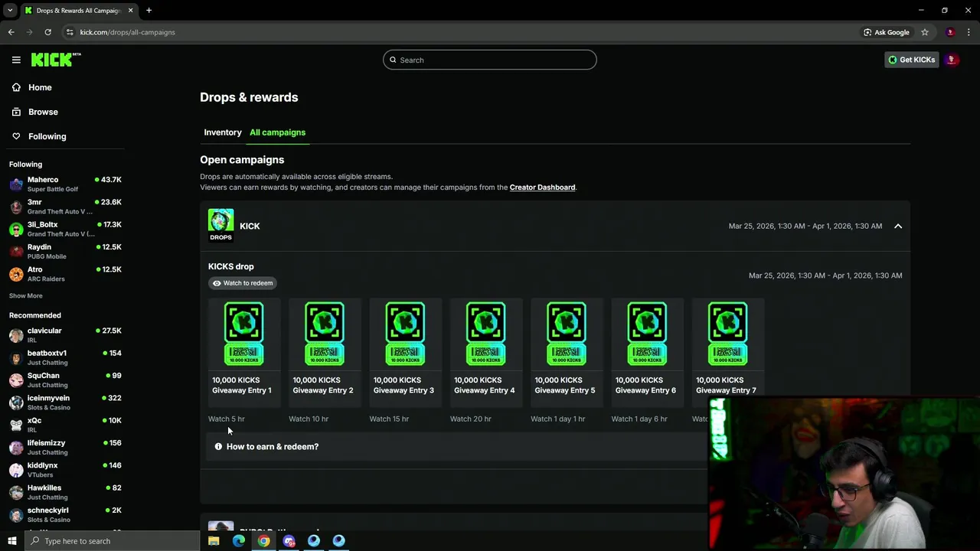Click the Get KICKs button
The width and height of the screenshot is (980, 551).
[x=911, y=60]
